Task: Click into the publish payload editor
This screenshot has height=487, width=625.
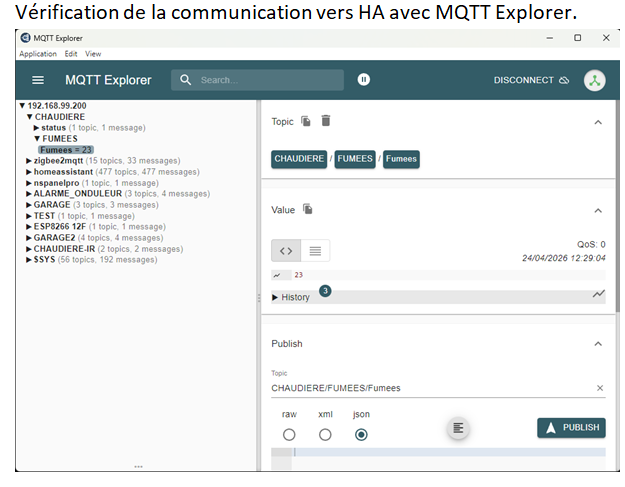Action: [448, 452]
